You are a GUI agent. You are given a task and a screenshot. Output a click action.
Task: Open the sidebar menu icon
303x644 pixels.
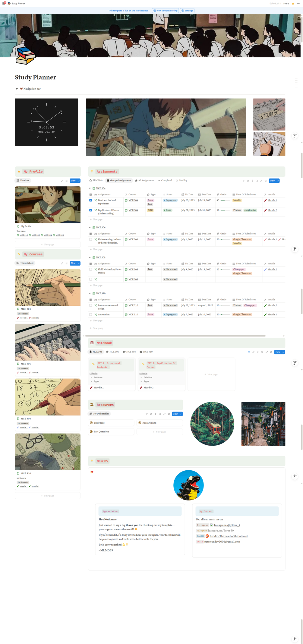pos(4,3)
